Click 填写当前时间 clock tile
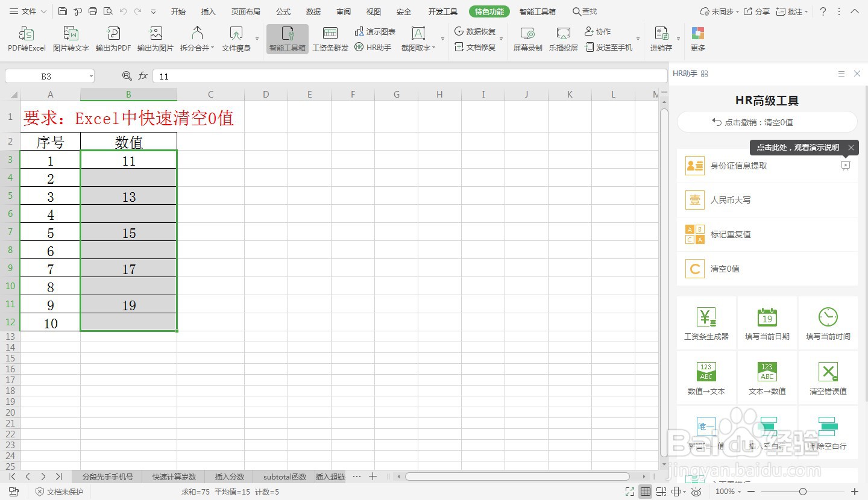Image resolution: width=868 pixels, height=500 pixels. click(x=828, y=323)
